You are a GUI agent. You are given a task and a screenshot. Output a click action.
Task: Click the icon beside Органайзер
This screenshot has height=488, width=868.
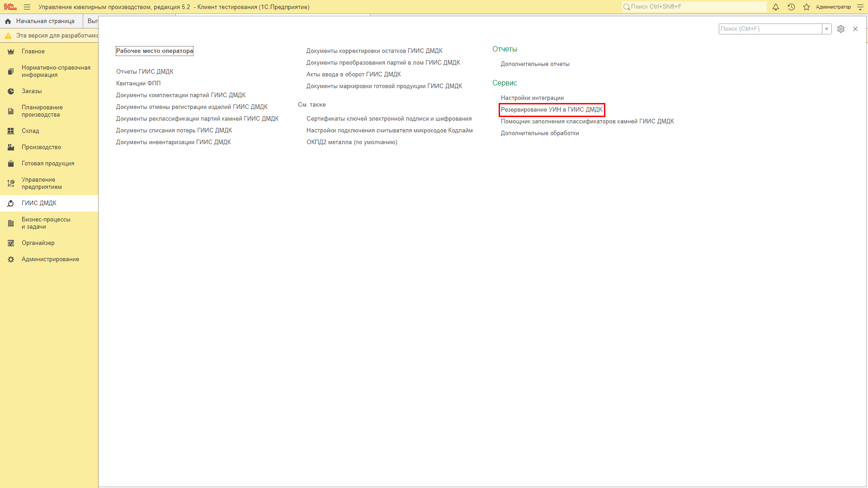(x=11, y=243)
